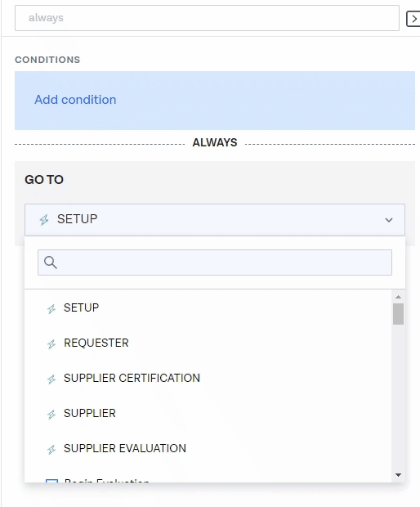This screenshot has height=507, width=420.
Task: Select the SUPPLIER option in the list
Action: pos(208,413)
